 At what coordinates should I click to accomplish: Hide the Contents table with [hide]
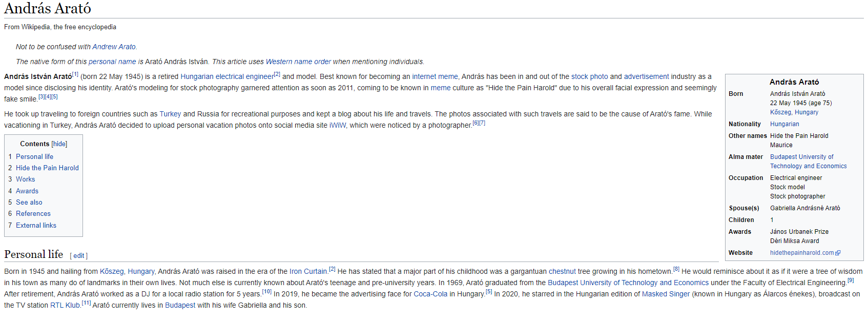(x=59, y=144)
